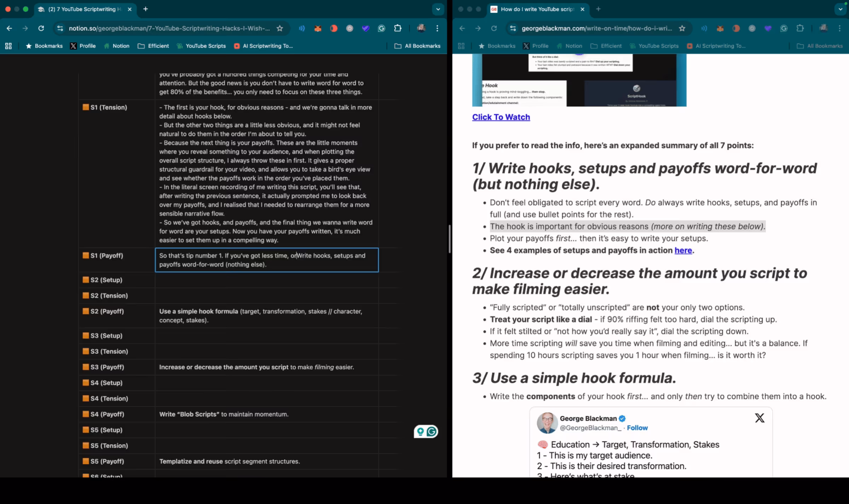Open Chrome three-dot menu in left window
849x504 pixels.
tap(437, 28)
